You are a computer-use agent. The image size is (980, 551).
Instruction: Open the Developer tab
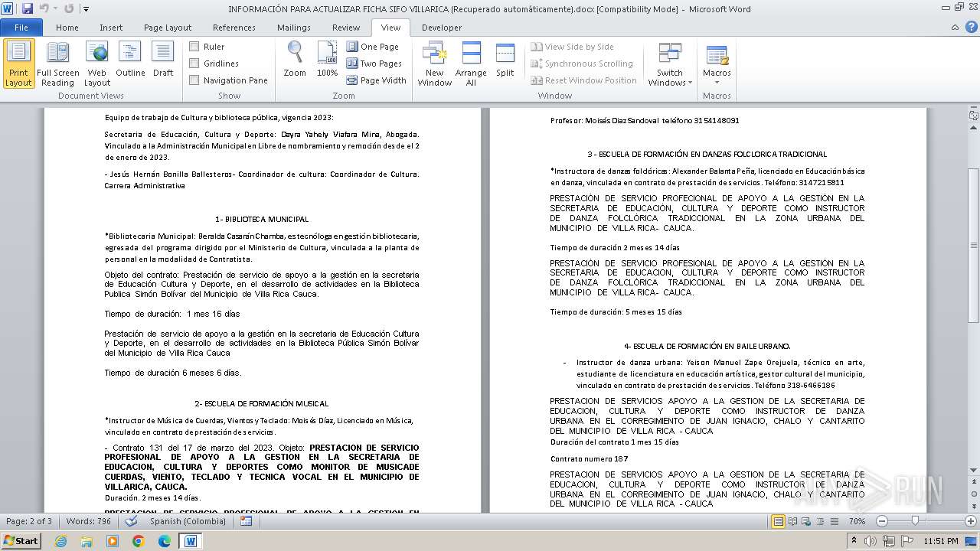point(442,28)
